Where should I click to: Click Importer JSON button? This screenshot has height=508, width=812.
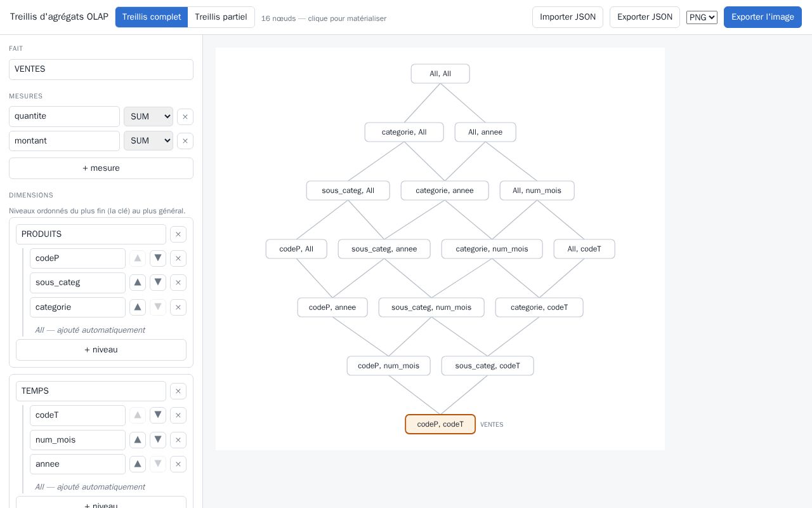point(568,17)
